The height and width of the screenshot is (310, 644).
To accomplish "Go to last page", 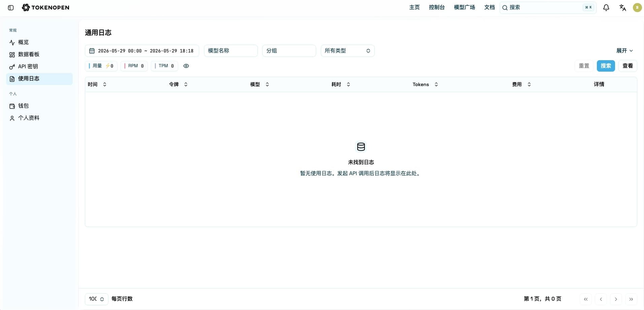I will point(631,299).
